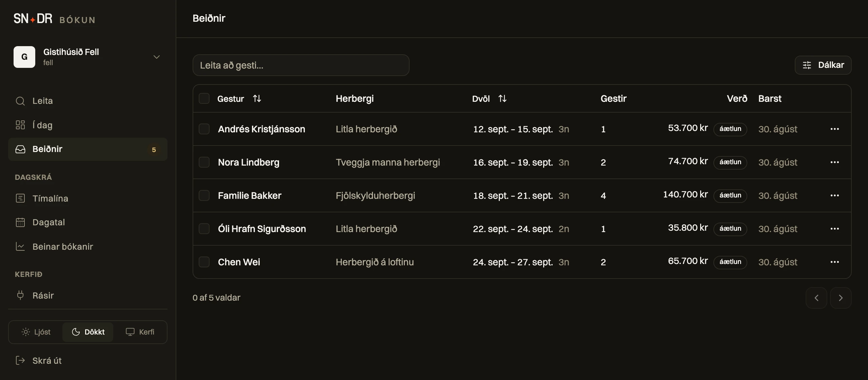The image size is (868, 380).
Task: Select the Familie Bakker row checkbox
Action: [x=204, y=195]
